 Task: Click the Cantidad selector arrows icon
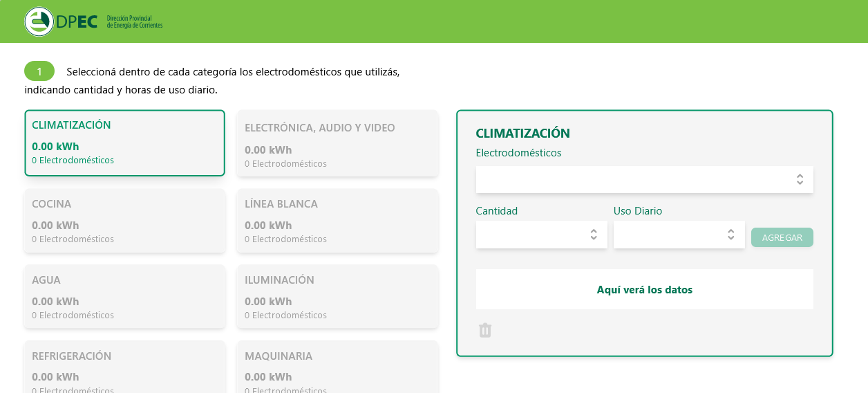[594, 235]
